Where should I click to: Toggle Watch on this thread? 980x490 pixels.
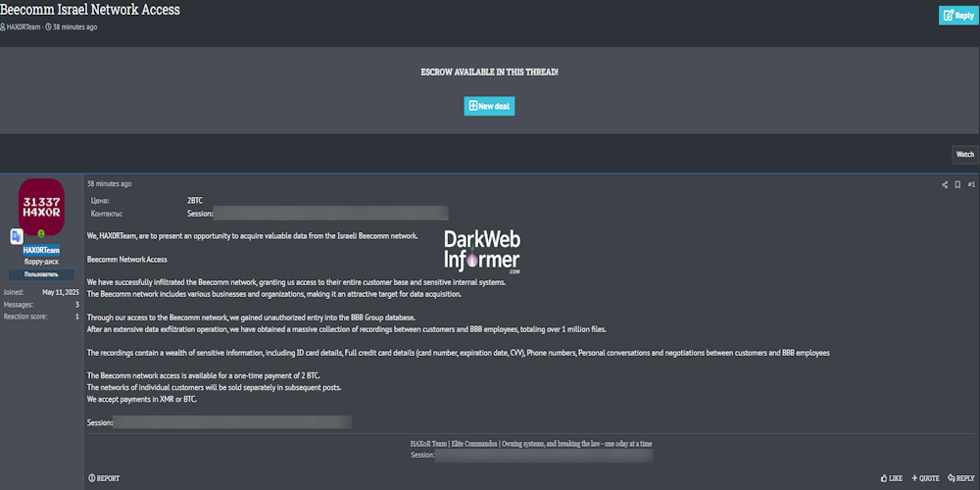(x=964, y=154)
